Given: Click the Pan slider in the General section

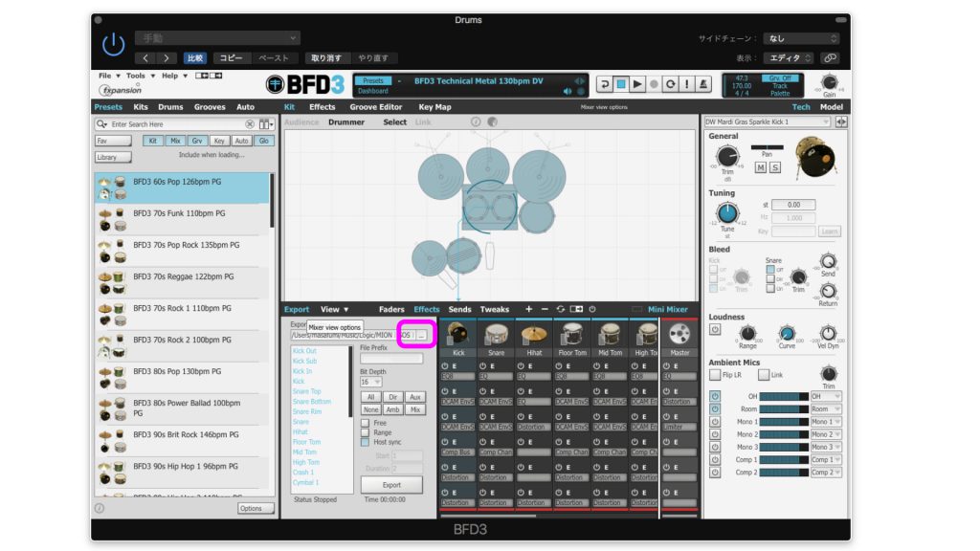Looking at the screenshot, I should click(x=767, y=147).
